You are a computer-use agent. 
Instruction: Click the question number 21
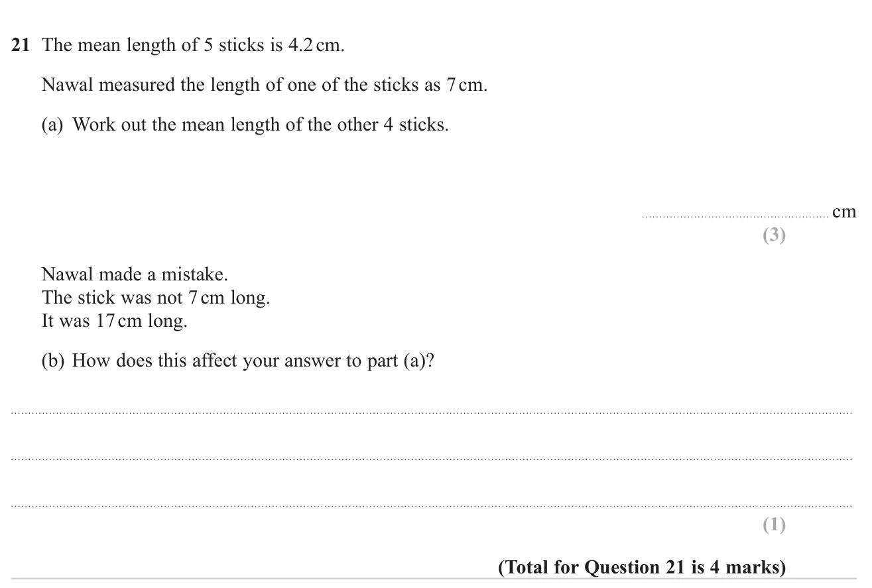(x=21, y=46)
